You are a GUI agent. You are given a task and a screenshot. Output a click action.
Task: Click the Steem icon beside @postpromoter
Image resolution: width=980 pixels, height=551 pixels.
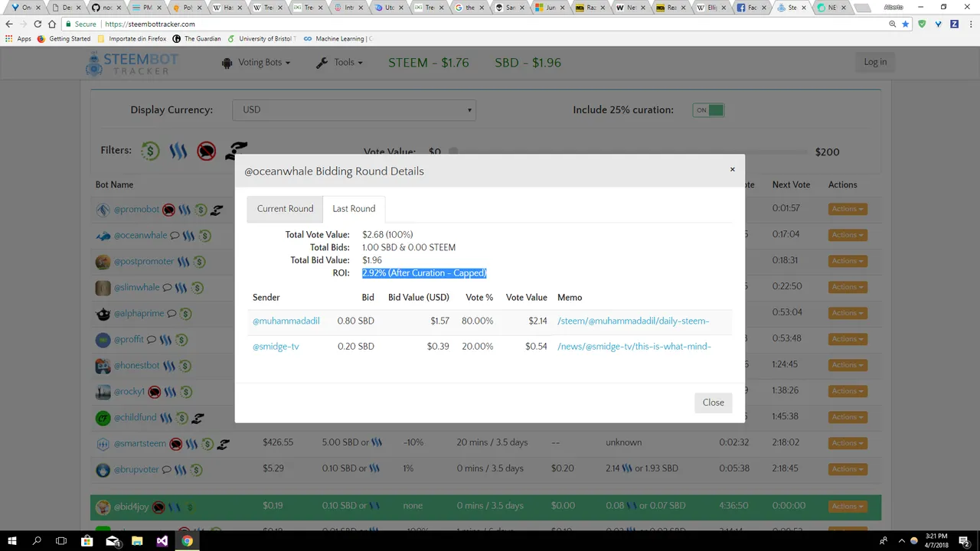point(183,262)
